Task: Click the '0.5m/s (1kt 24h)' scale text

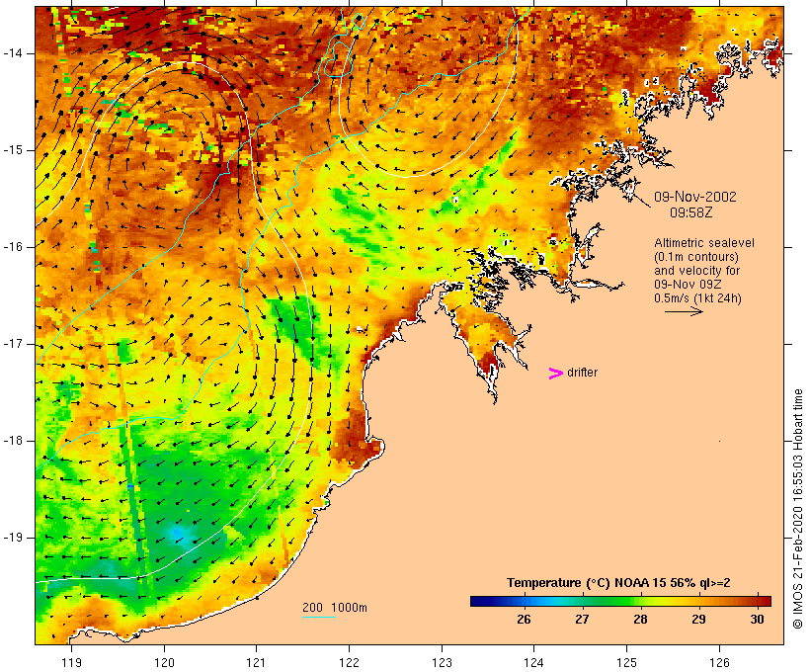Action: (697, 298)
